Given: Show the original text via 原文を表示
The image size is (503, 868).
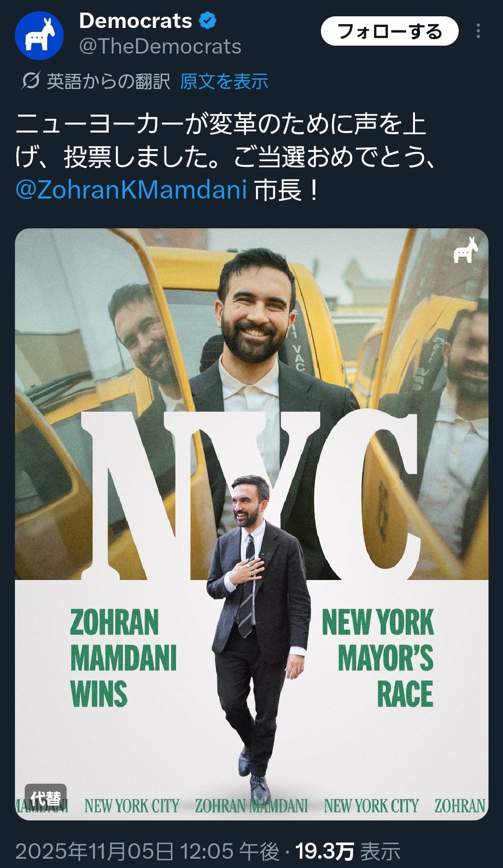Looking at the screenshot, I should [224, 82].
